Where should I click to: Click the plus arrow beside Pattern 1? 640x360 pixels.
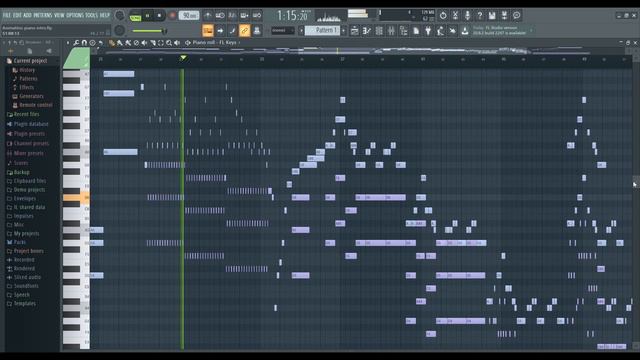pyautogui.click(x=344, y=30)
